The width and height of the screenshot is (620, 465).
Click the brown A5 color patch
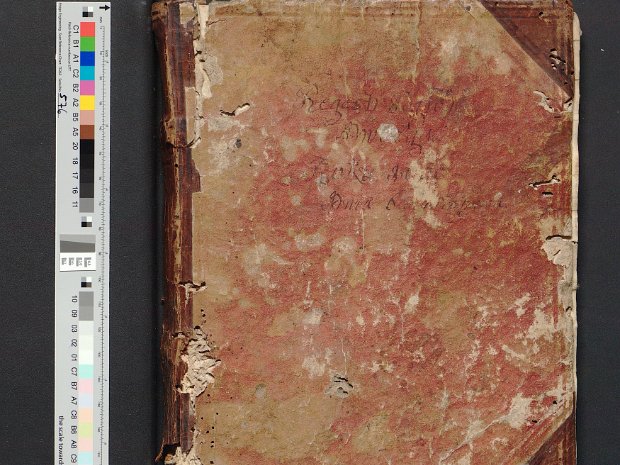(88, 131)
